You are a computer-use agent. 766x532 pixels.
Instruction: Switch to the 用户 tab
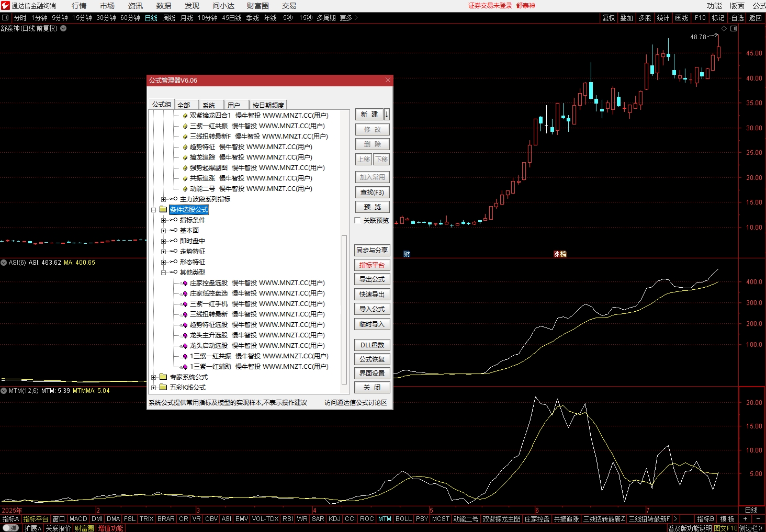pos(234,105)
